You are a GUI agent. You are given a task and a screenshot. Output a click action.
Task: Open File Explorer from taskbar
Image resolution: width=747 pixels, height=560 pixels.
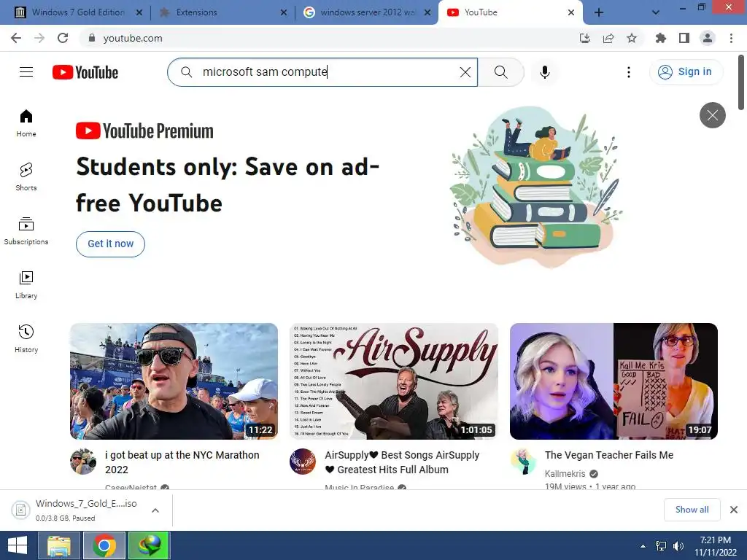click(59, 545)
